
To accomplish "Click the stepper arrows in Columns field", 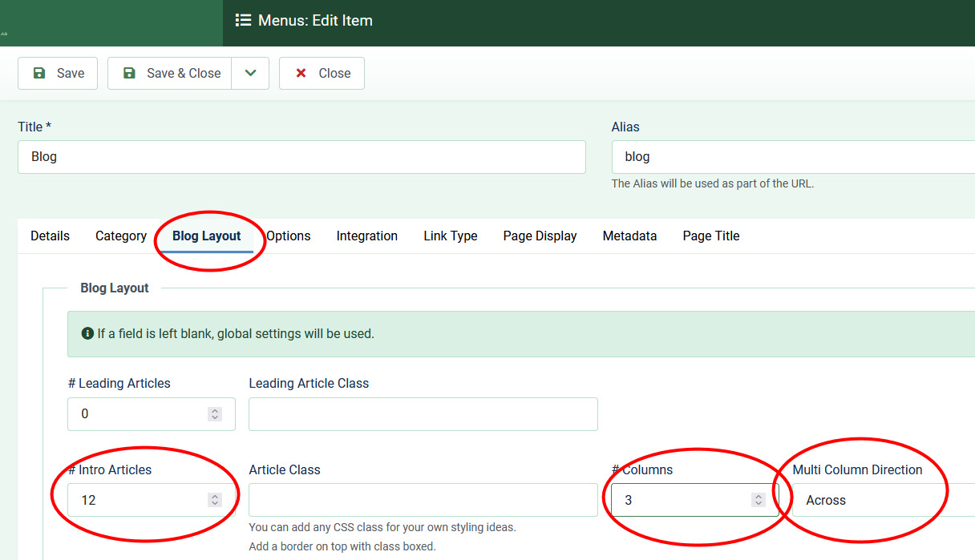I will pos(758,500).
